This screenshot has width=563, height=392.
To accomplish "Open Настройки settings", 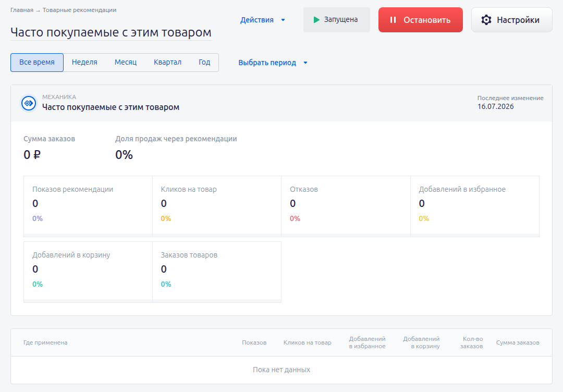I will [x=512, y=20].
